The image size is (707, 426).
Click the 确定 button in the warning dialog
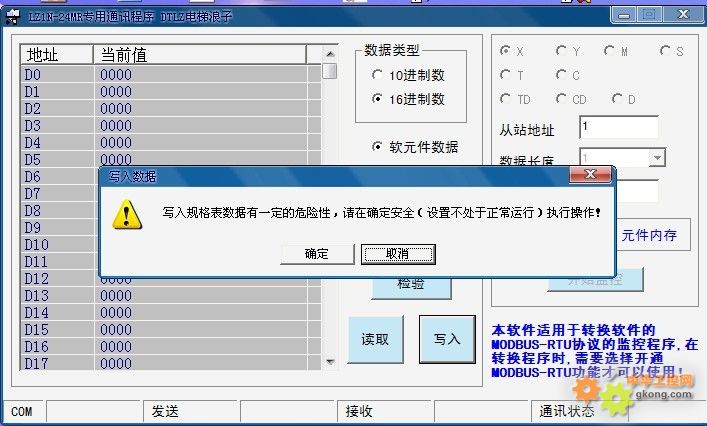(317, 254)
